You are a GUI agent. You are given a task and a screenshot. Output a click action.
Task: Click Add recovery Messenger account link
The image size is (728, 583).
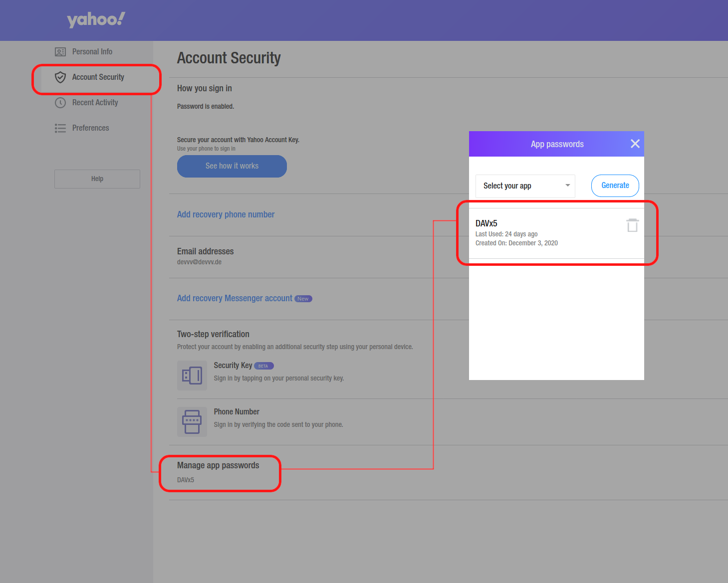point(235,298)
